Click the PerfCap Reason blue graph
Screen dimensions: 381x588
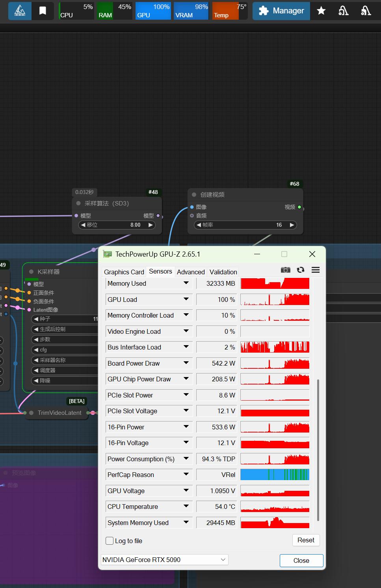275,475
